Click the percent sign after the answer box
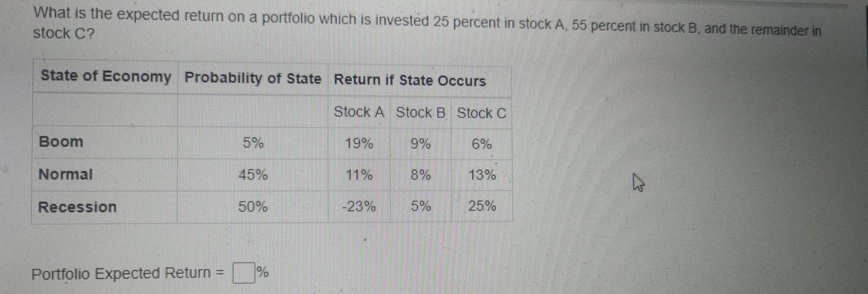This screenshot has width=868, height=294. tap(264, 272)
